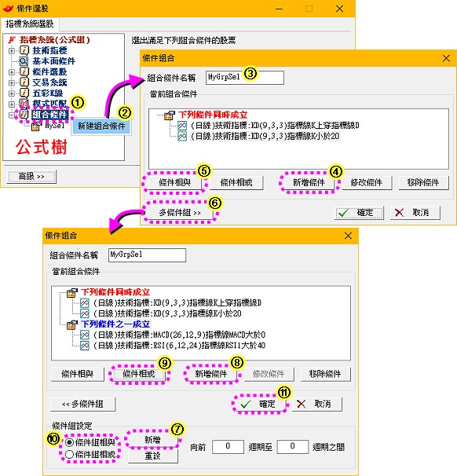The image size is (457, 476).
Task: Click the 下列條件之一成立 group icon
Action: point(72,324)
